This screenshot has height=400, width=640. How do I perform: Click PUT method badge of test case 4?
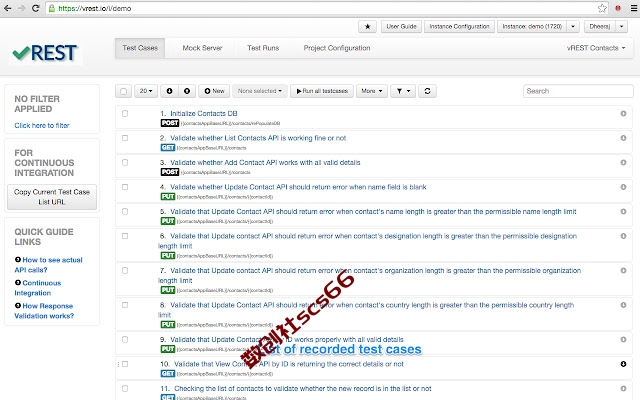tap(167, 197)
